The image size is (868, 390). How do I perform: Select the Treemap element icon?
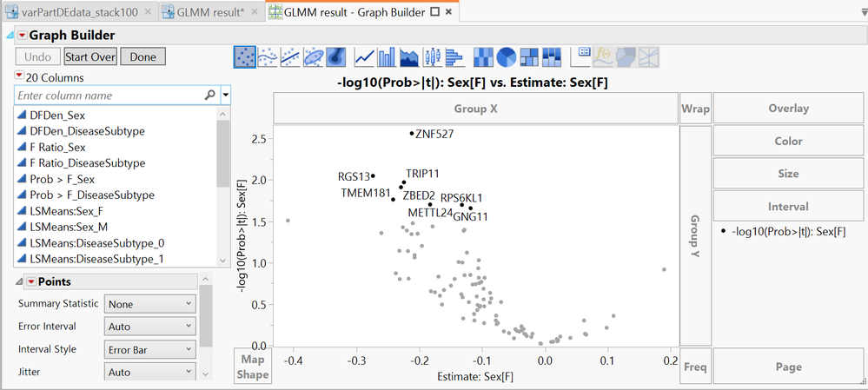click(x=528, y=56)
